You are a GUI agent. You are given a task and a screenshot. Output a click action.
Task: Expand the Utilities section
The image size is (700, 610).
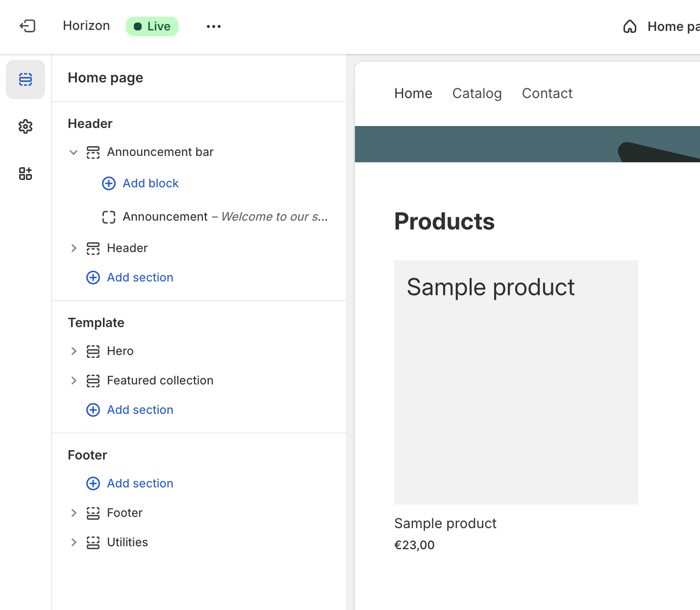(74, 542)
